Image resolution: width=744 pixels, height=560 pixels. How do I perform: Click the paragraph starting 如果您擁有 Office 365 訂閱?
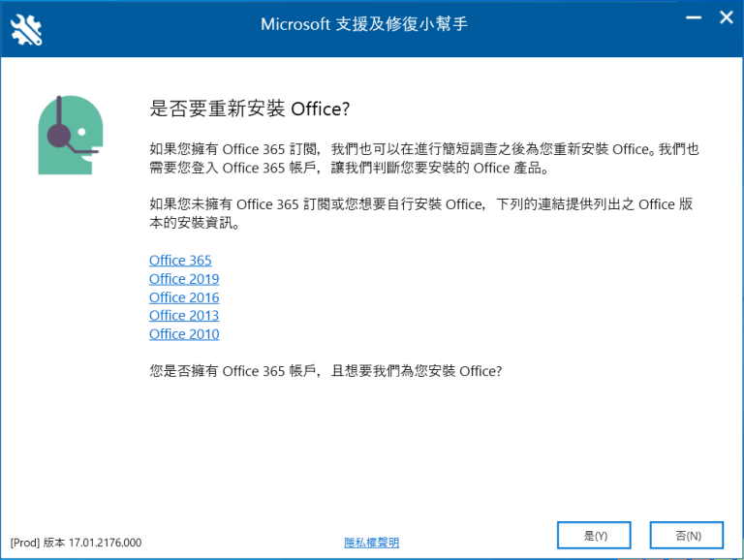pyautogui.click(x=424, y=159)
